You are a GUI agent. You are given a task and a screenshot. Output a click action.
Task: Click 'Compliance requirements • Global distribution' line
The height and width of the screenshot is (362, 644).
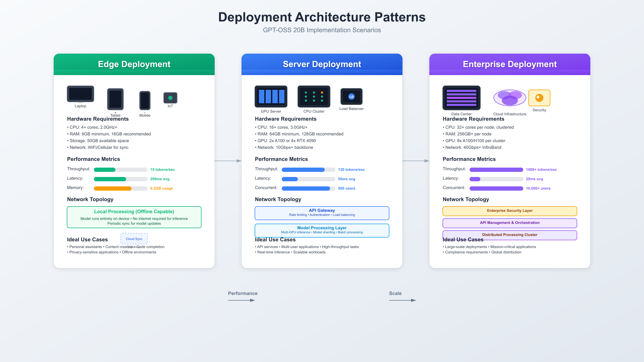pyautogui.click(x=482, y=252)
